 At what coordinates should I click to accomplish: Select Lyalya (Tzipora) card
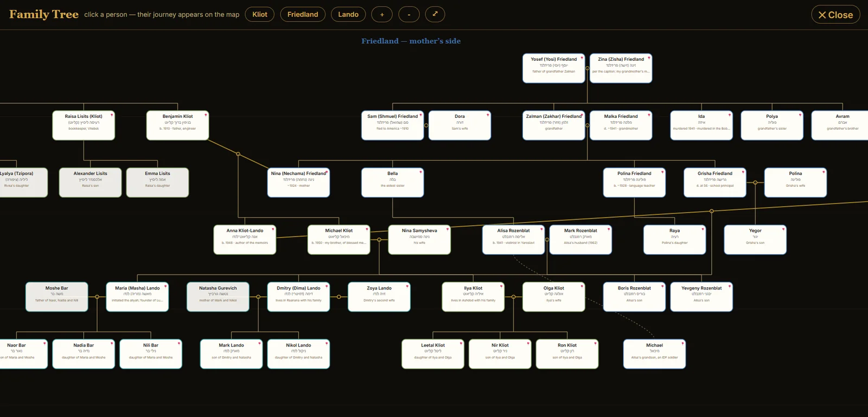[x=24, y=182]
